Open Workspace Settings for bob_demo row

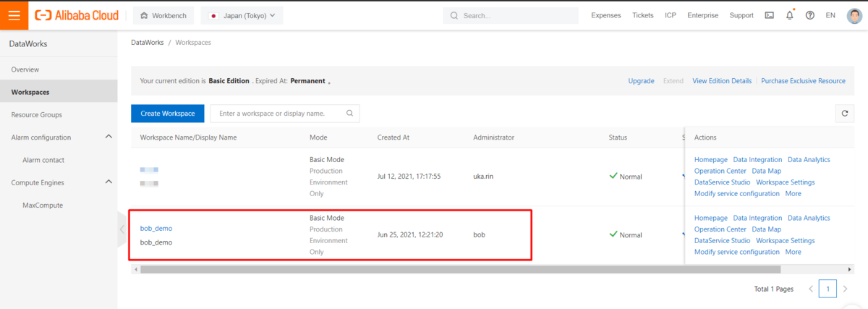tap(786, 240)
